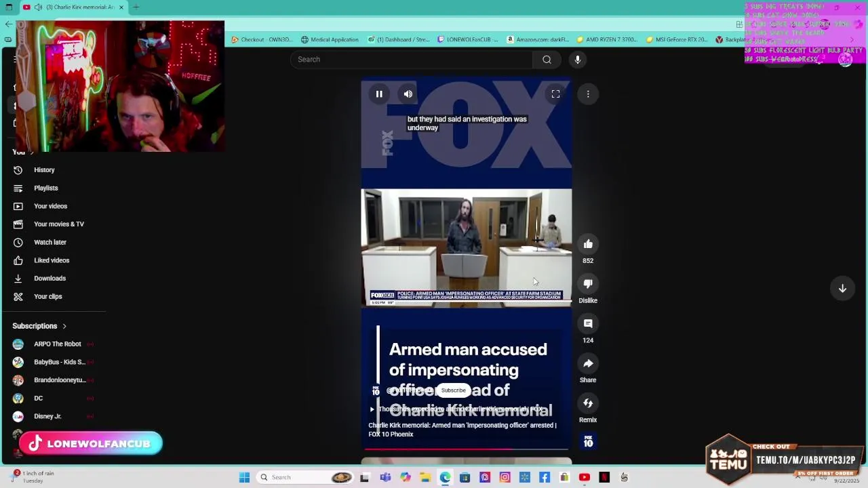This screenshot has height=488, width=868.
Task: Open File Explorer from taskbar
Action: pos(425,477)
